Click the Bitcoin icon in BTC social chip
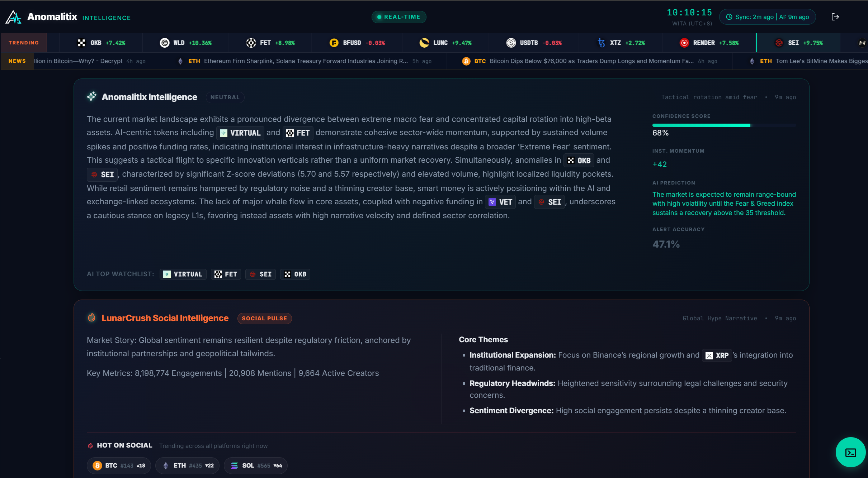 97,465
